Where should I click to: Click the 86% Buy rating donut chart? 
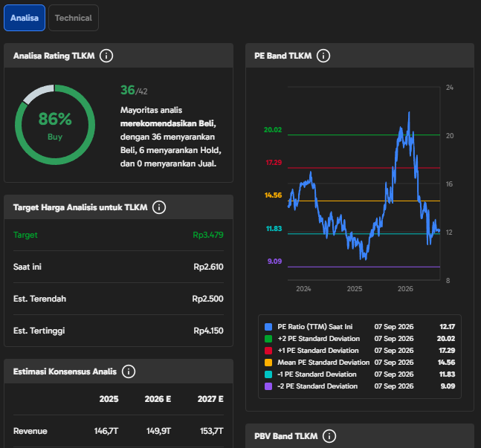(x=55, y=125)
